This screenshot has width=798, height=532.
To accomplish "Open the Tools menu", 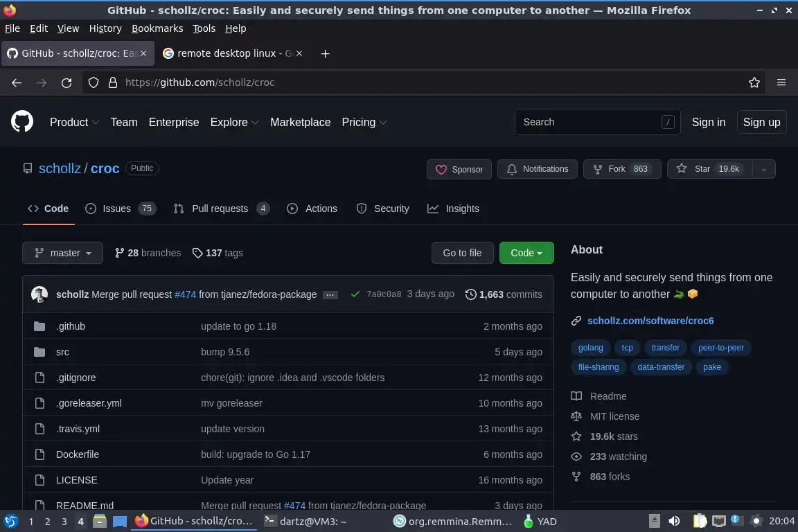I will click(x=204, y=28).
